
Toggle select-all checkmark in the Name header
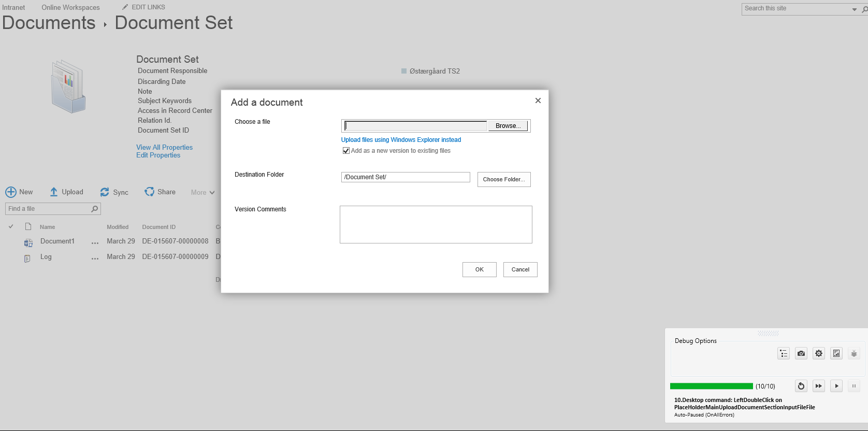pyautogui.click(x=11, y=226)
